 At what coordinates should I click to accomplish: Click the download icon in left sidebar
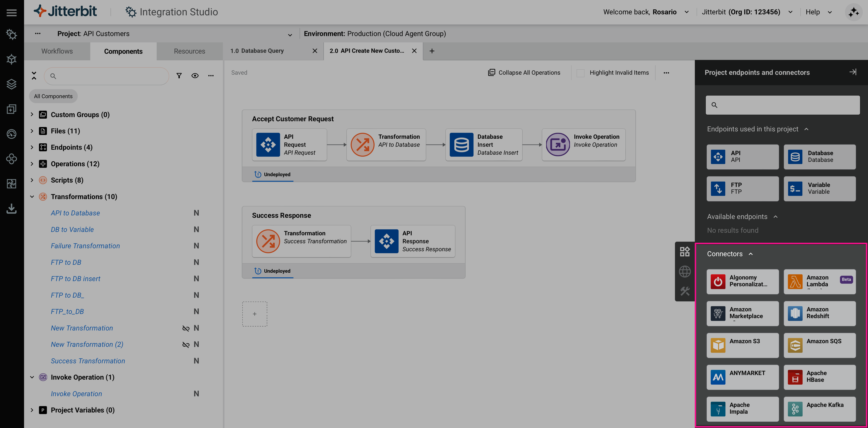tap(12, 209)
